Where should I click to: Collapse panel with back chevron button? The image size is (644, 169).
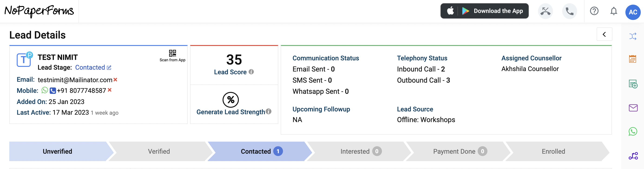coord(604,34)
